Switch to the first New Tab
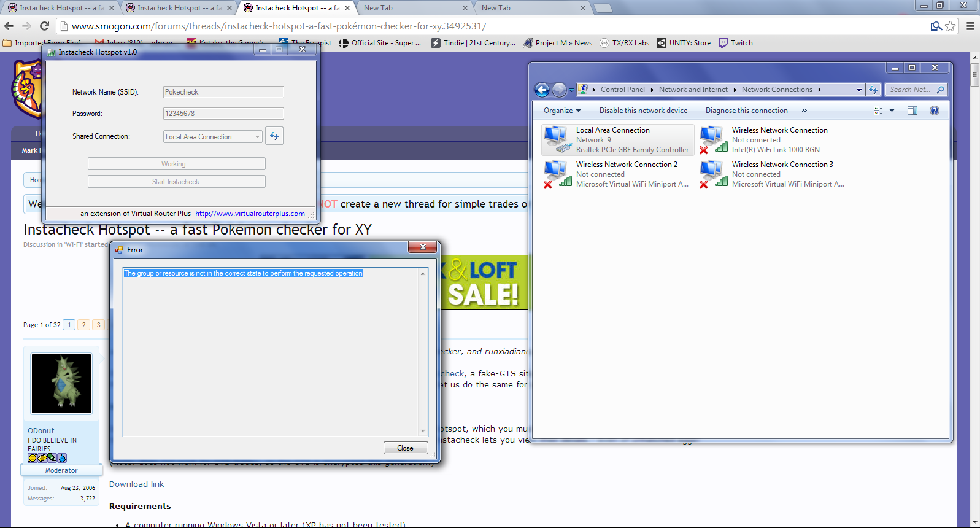Screen dimensions: 980x528 [x=414, y=8]
